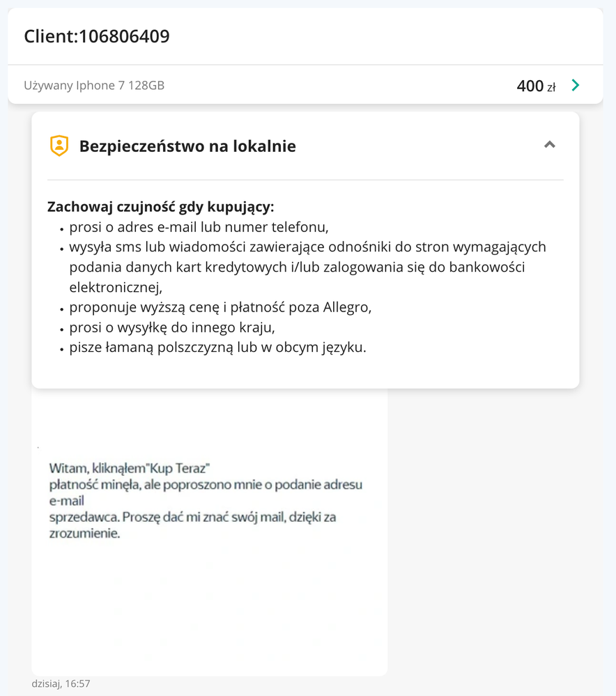Click the "zrozumienie." closing message line
The height and width of the screenshot is (696, 616).
[85, 534]
